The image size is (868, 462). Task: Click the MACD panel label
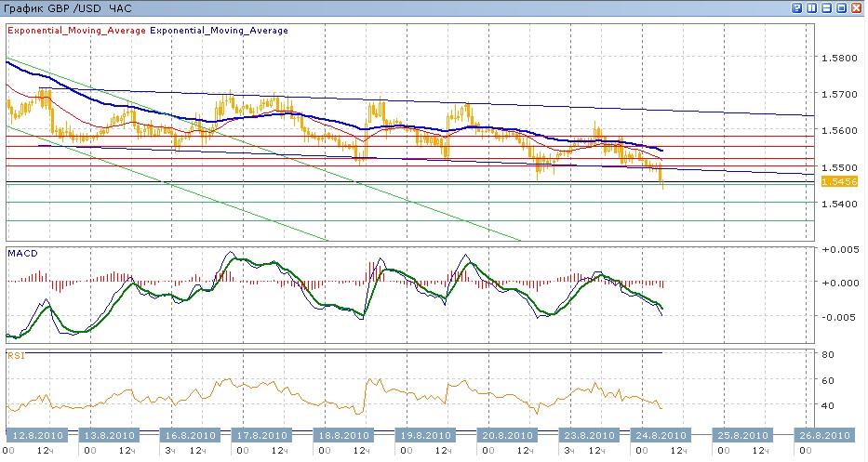click(x=21, y=252)
